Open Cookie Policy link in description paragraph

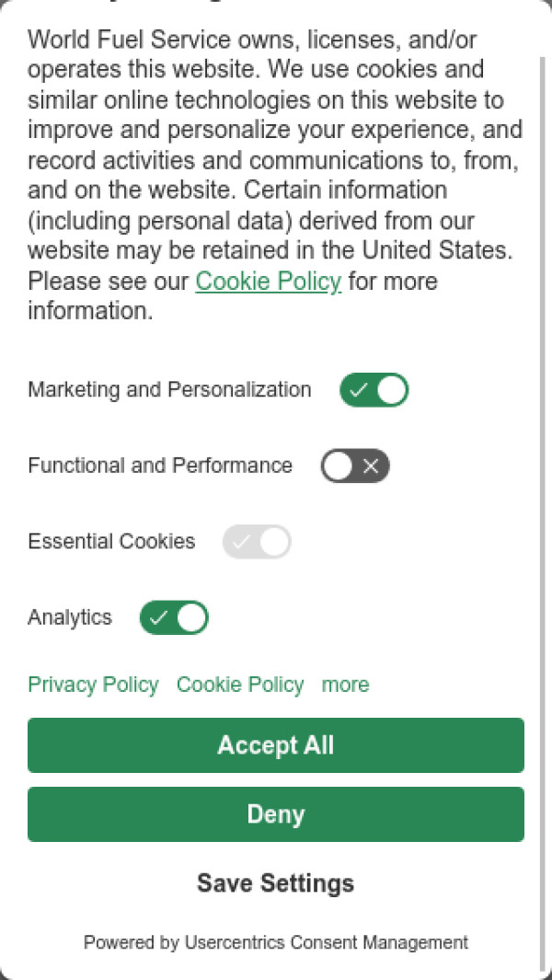tap(268, 282)
